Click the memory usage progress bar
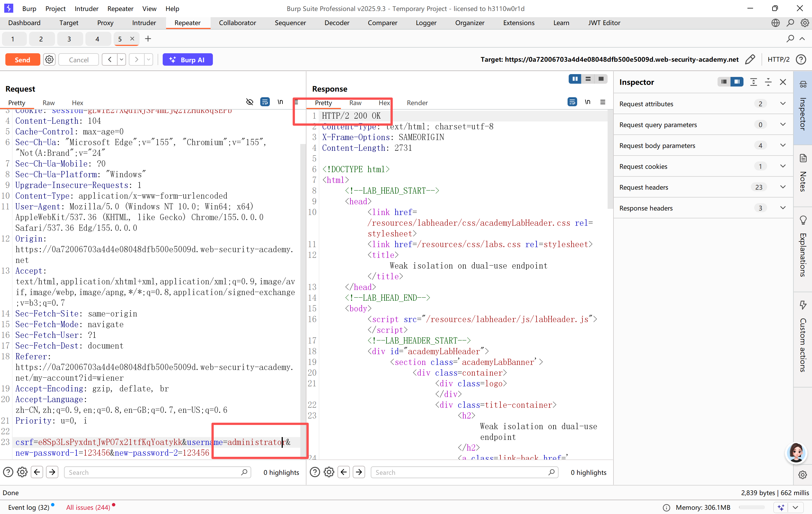812x514 pixels. tap(752, 507)
